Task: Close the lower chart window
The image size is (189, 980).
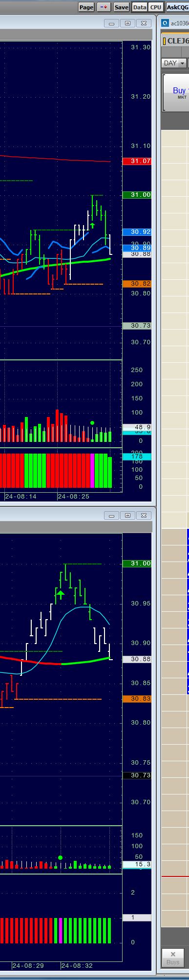Action: point(144,515)
